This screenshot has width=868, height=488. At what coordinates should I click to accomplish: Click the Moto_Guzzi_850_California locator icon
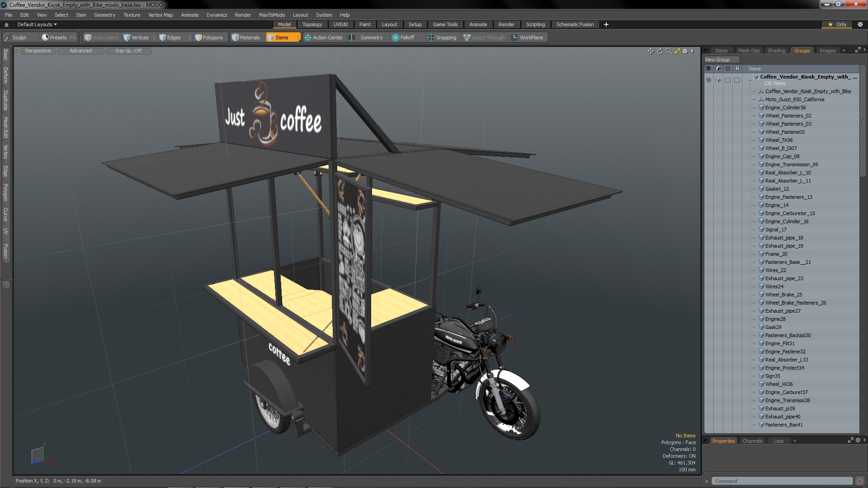pyautogui.click(x=761, y=99)
